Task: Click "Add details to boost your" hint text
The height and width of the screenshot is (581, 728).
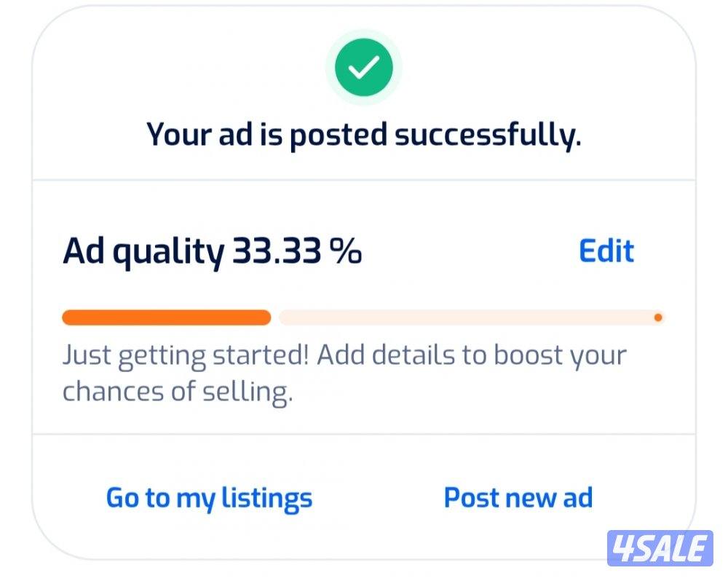Action: click(x=472, y=356)
